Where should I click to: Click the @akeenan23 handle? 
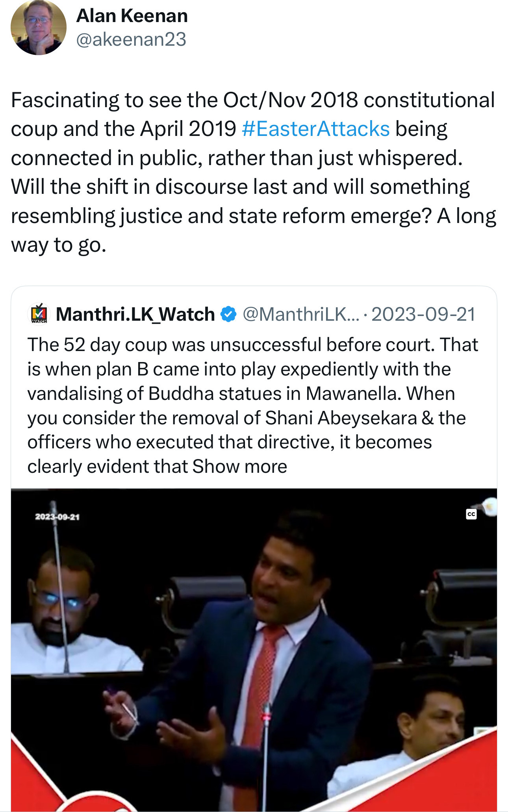tap(131, 39)
